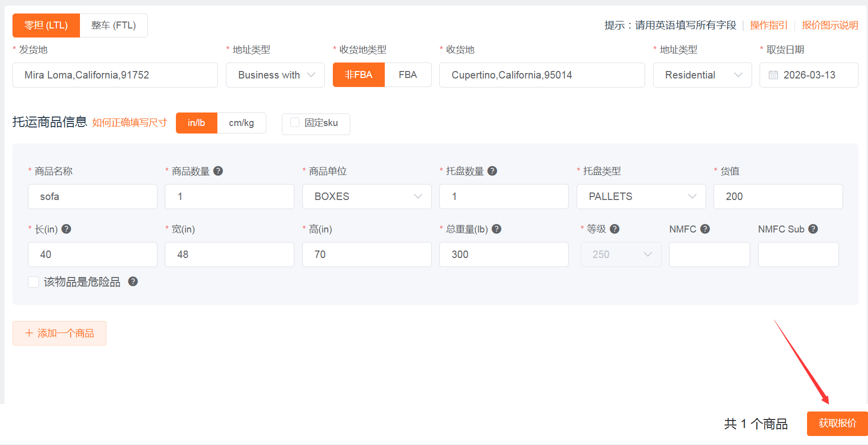Expand the PALLETS 托盘类型 dropdown
Screen dimensions: 868x445
(641, 196)
